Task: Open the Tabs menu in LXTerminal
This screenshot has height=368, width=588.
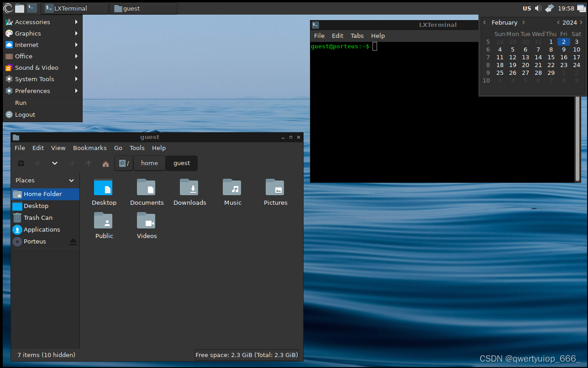Action: click(x=357, y=36)
